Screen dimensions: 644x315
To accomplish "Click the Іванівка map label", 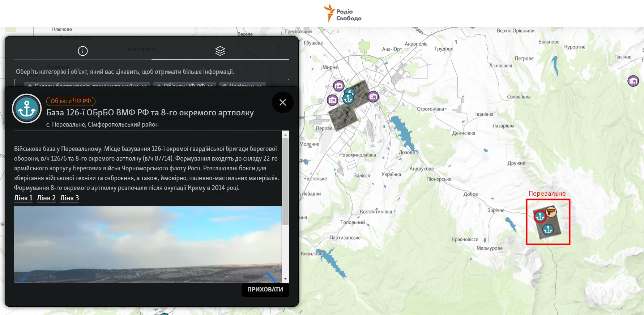I will 484,114.
